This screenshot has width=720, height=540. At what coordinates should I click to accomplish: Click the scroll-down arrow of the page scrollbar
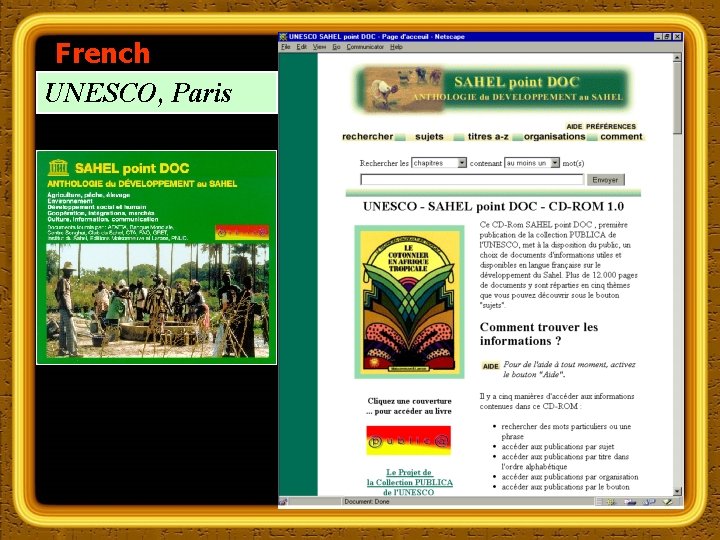677,491
